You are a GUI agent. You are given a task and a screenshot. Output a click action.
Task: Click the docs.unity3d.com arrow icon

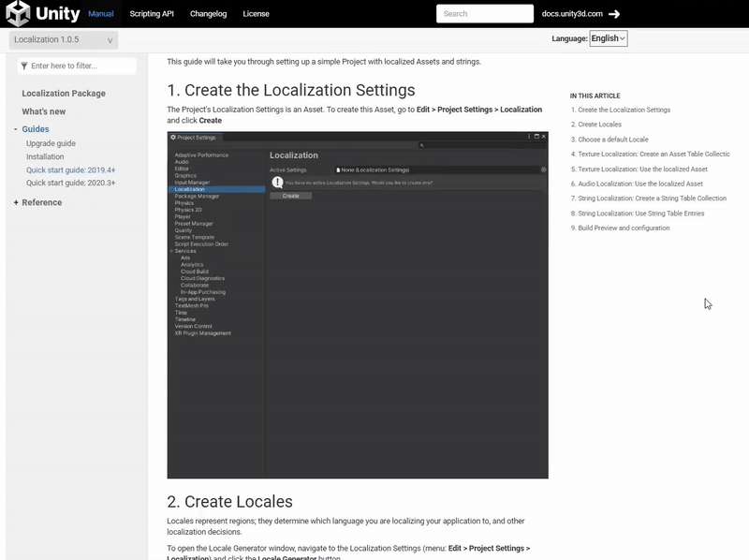tap(614, 14)
